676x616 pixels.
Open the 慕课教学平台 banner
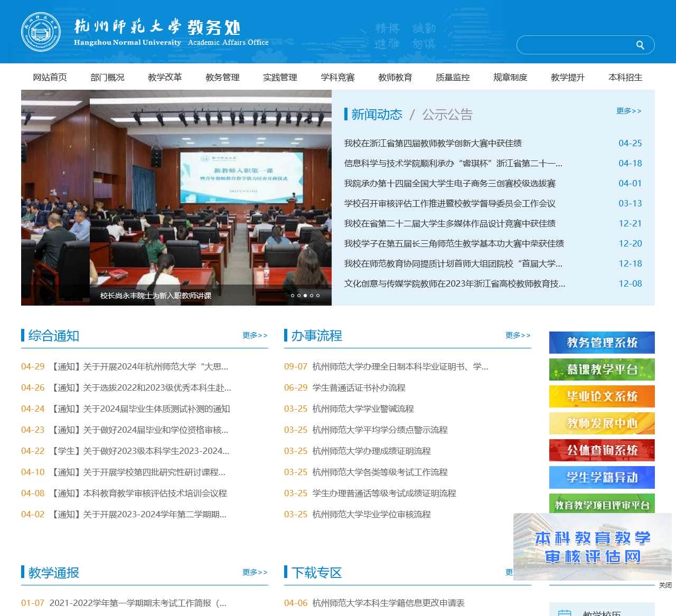[602, 369]
